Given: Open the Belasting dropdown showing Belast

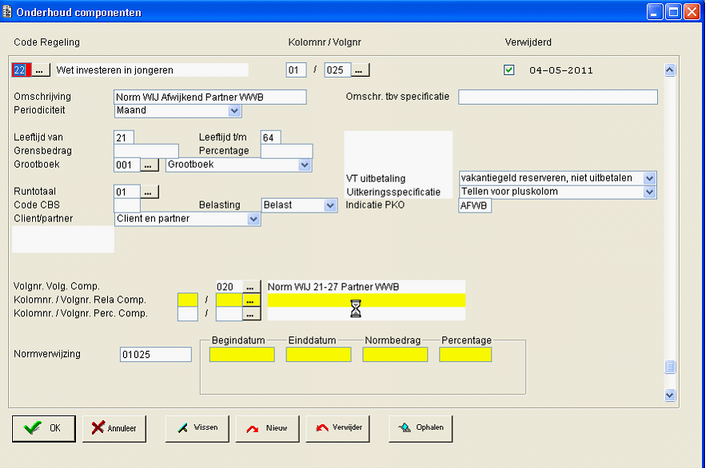Looking at the screenshot, I should coord(330,205).
